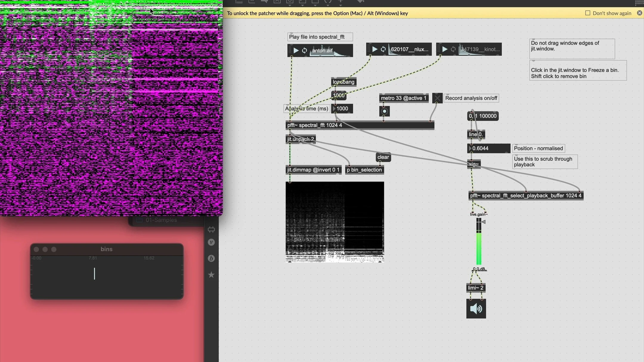Toggle loop on the 620107__nlux clip
This screenshot has height=362, width=644.
(x=383, y=49)
